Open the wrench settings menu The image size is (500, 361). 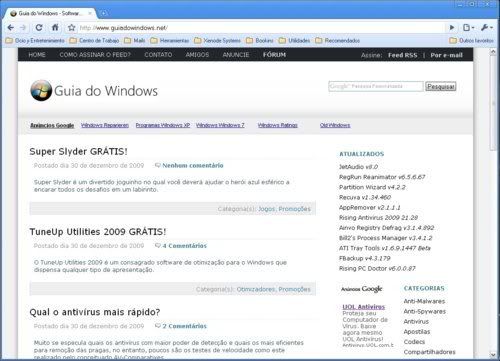tap(486, 28)
